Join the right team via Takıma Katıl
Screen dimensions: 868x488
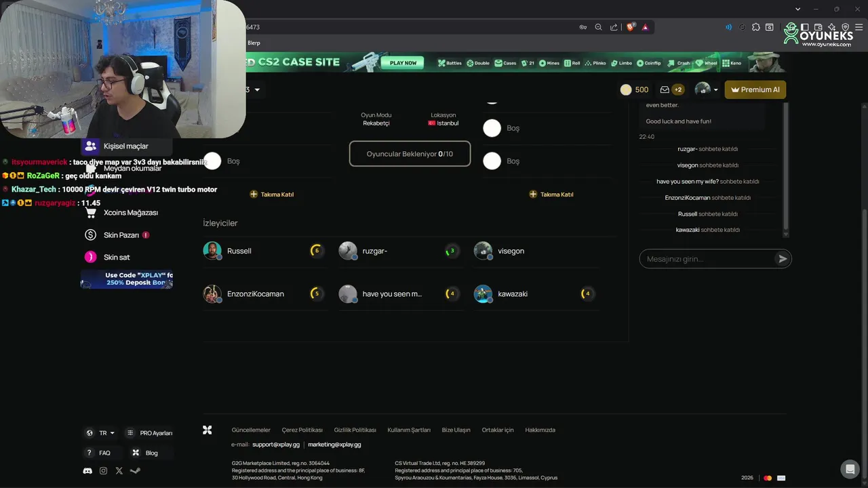tap(551, 195)
